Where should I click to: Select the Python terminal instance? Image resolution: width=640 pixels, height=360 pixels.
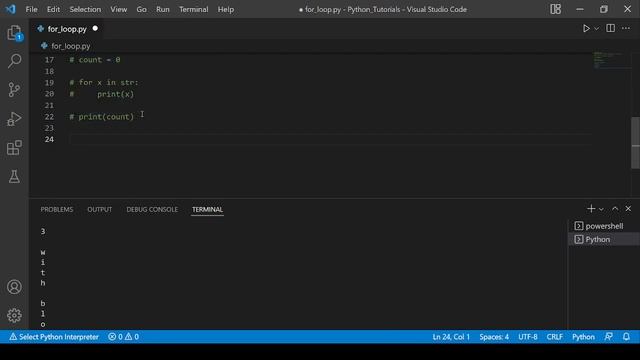coord(604,239)
